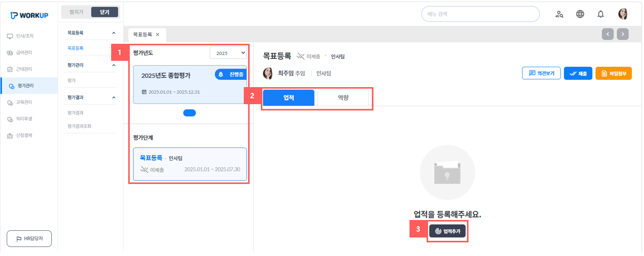Open the 급여관리 sidebar menu
Image resolution: width=644 pixels, height=256 pixels.
coord(28,53)
